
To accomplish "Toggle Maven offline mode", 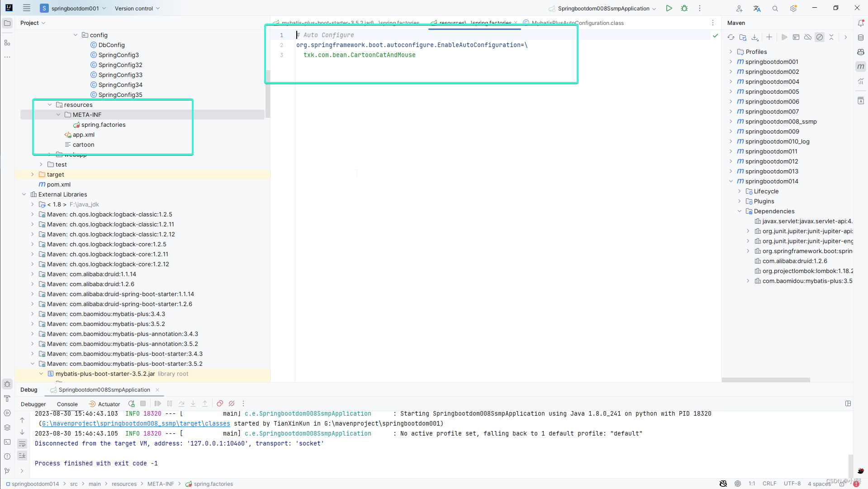I will pos(808,37).
